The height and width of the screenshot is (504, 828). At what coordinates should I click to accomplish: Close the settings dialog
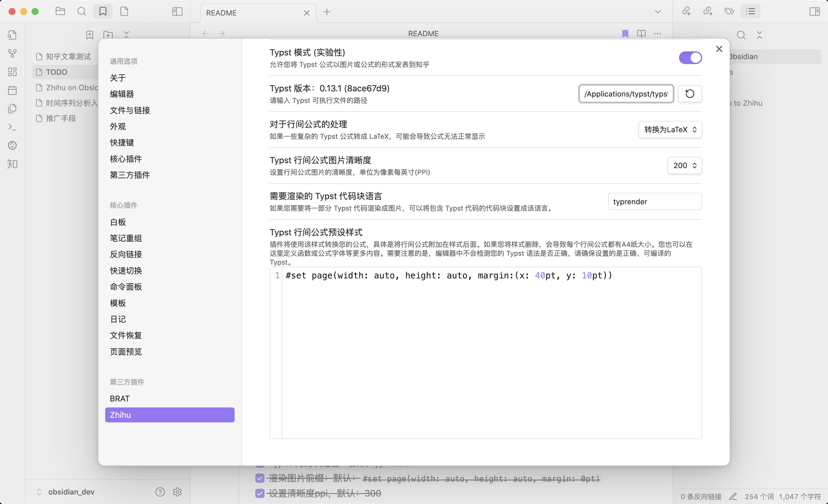coord(719,49)
